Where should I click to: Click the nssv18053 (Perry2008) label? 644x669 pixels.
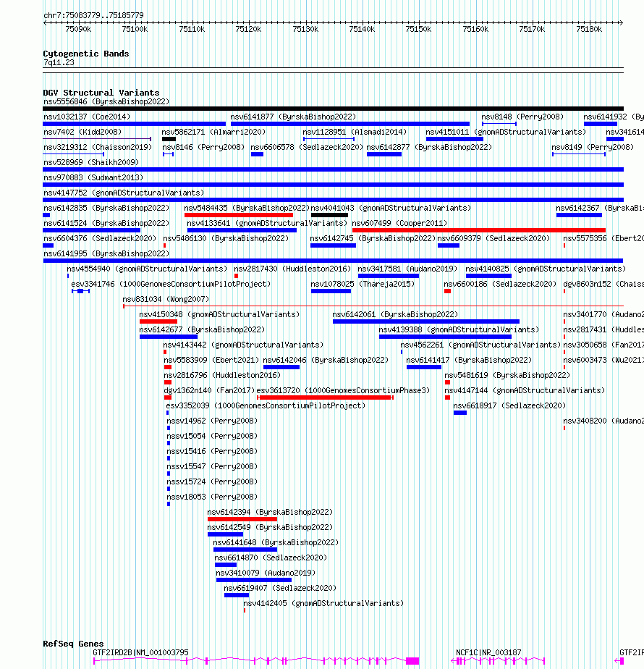point(212,497)
